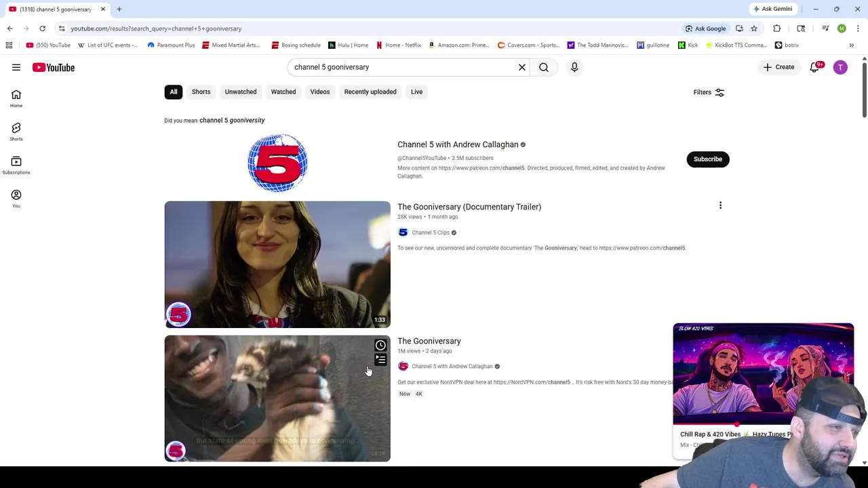Open Channel 5 Clips channel link
The height and width of the screenshot is (488, 868).
point(431,232)
